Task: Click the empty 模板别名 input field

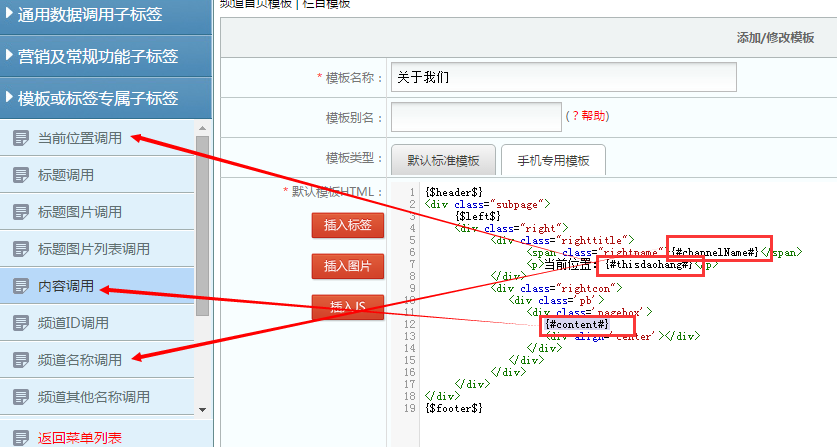Action: tap(475, 117)
